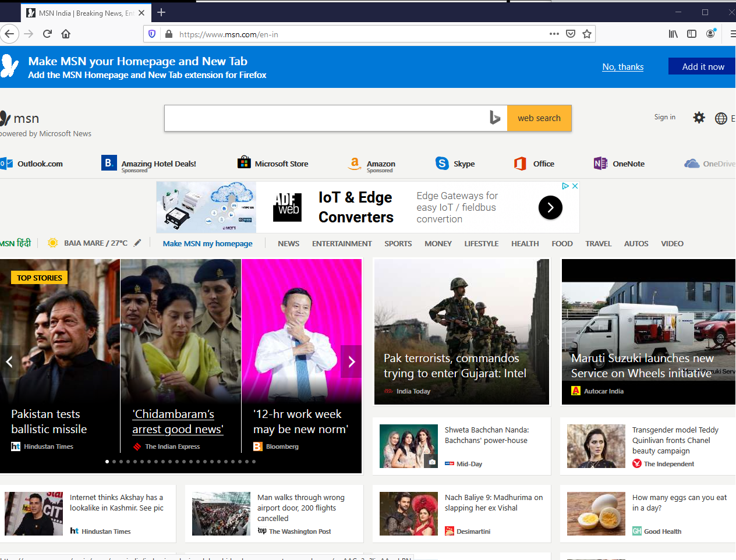Open Maruti Suzuki Service on Wheels story
The height and width of the screenshot is (560, 736).
(x=649, y=332)
